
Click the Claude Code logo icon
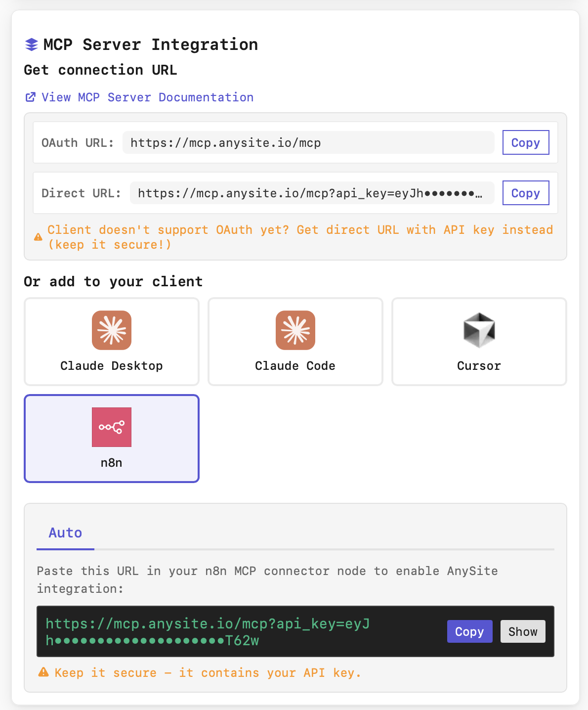(295, 330)
